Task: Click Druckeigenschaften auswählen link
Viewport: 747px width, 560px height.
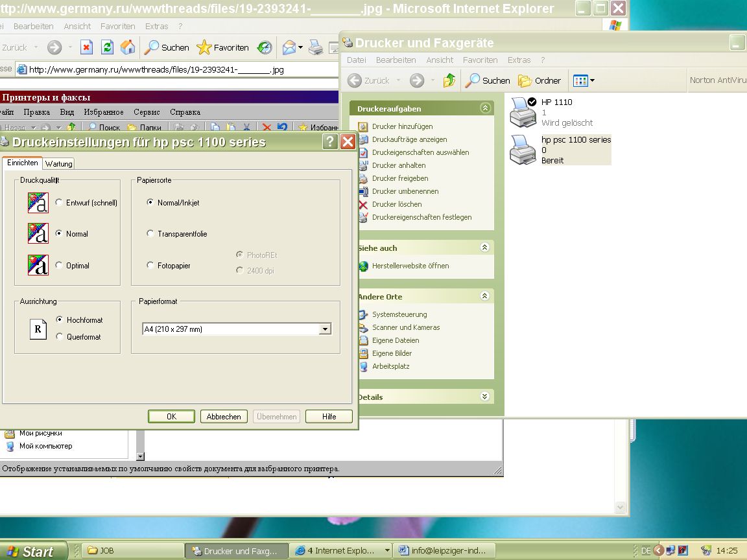Action: [x=420, y=152]
